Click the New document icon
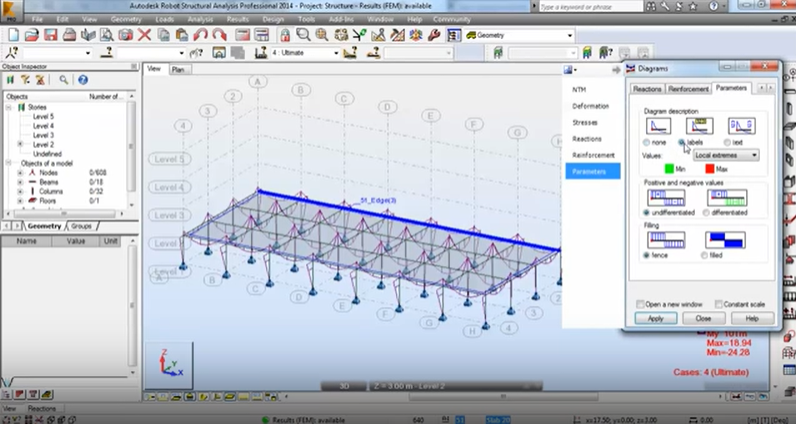The height and width of the screenshot is (424, 796). point(13,35)
